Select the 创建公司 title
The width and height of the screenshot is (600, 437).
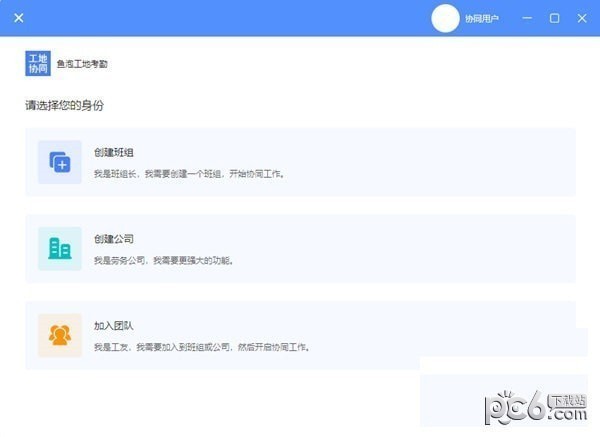[x=114, y=239]
